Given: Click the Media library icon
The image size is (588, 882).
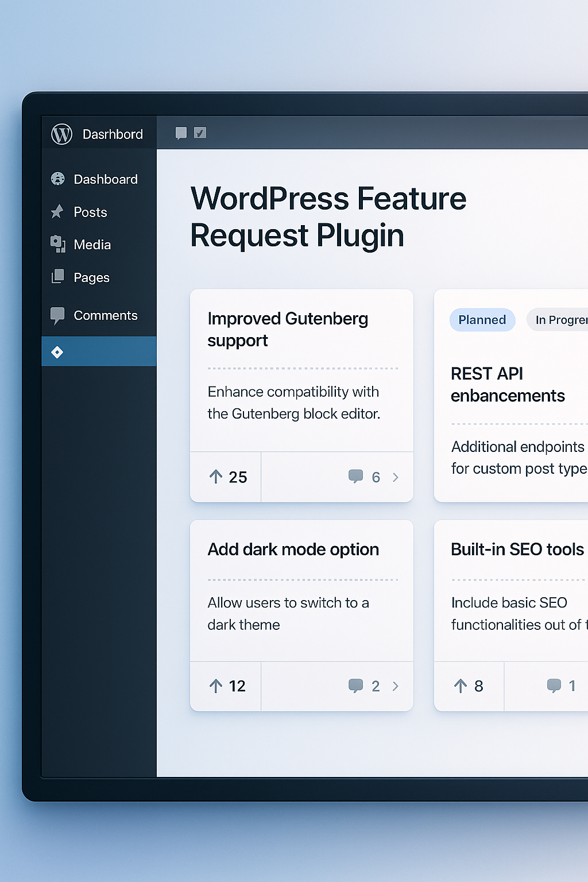Looking at the screenshot, I should (x=57, y=244).
